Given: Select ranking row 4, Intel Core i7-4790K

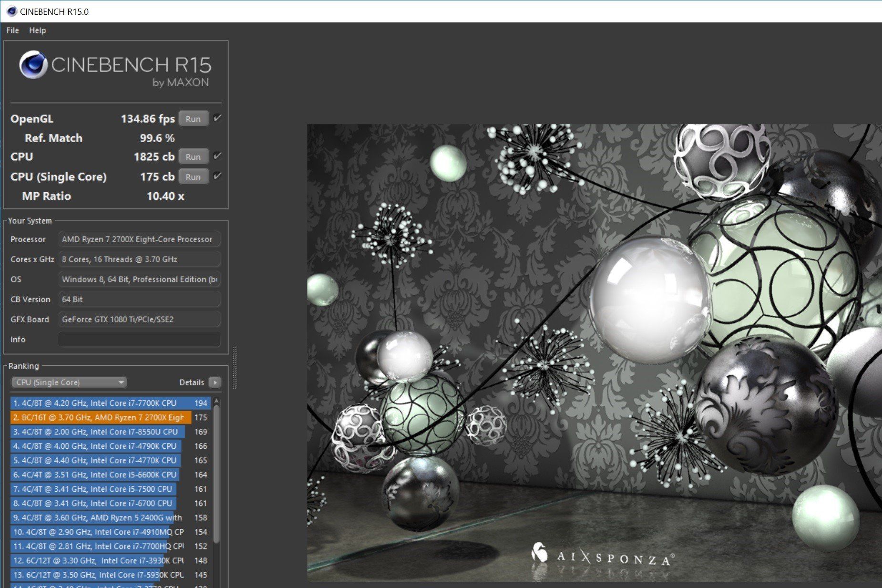Looking at the screenshot, I should [111, 446].
